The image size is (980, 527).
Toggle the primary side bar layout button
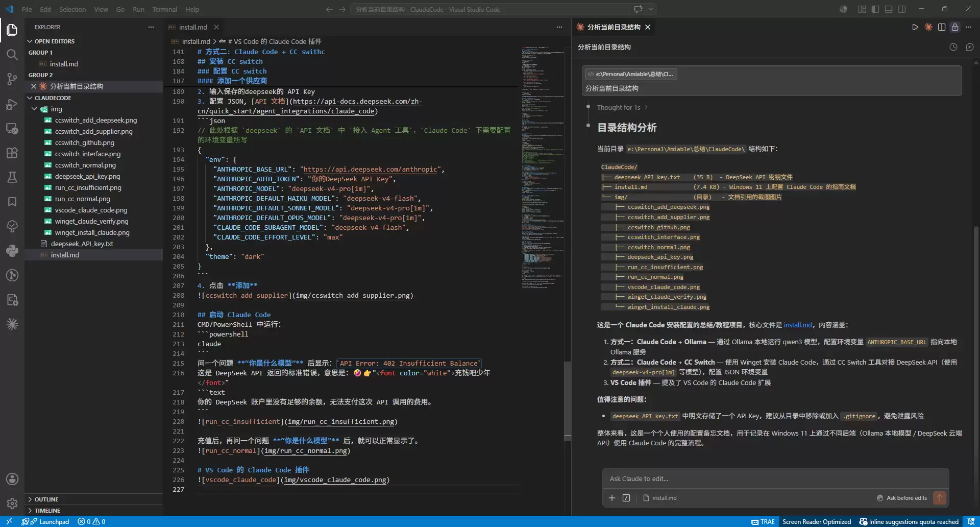pos(875,9)
